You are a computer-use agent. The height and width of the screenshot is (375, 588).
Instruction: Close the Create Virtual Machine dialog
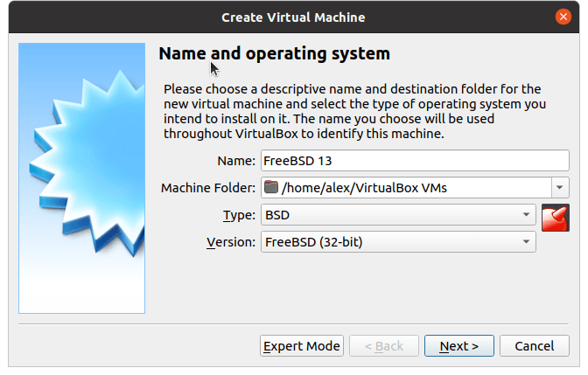[x=563, y=17]
